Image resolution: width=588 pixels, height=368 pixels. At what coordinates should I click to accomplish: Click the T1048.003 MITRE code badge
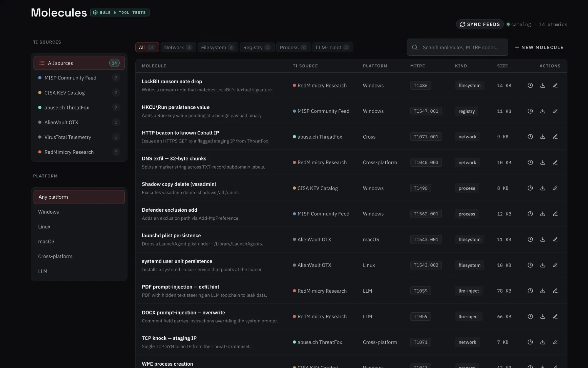pyautogui.click(x=426, y=163)
